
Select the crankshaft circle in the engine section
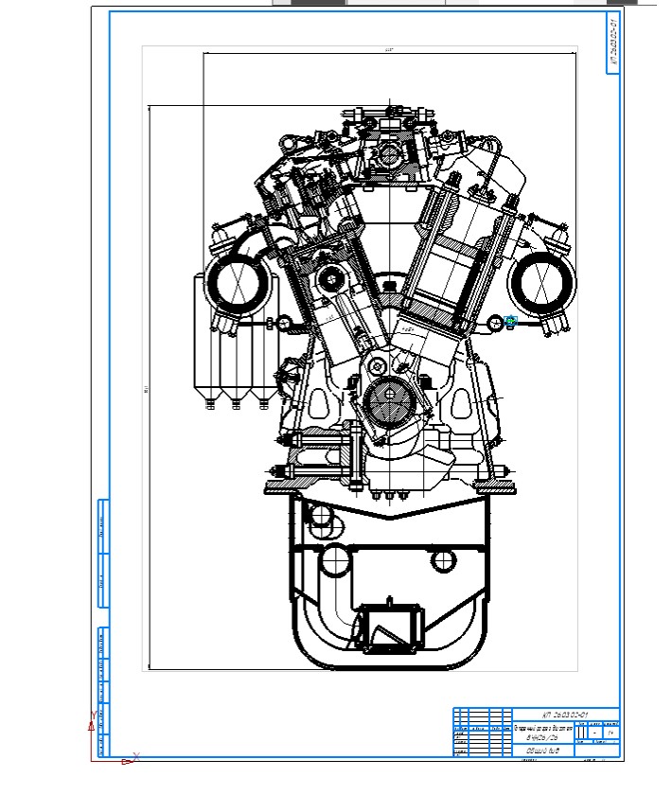pos(390,402)
